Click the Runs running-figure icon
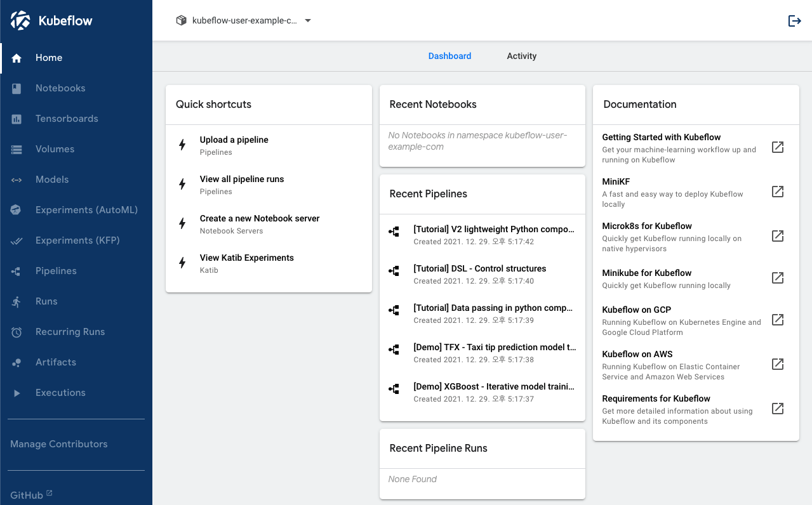 click(17, 301)
